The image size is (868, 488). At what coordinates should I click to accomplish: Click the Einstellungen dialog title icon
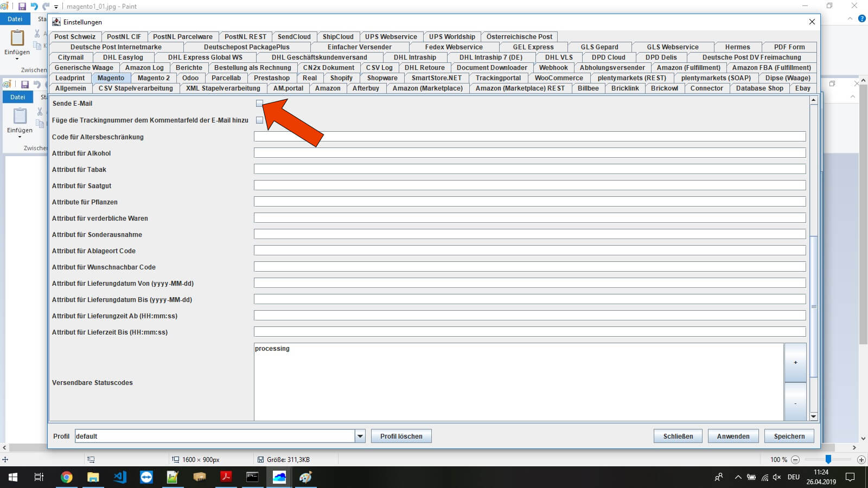(x=56, y=22)
